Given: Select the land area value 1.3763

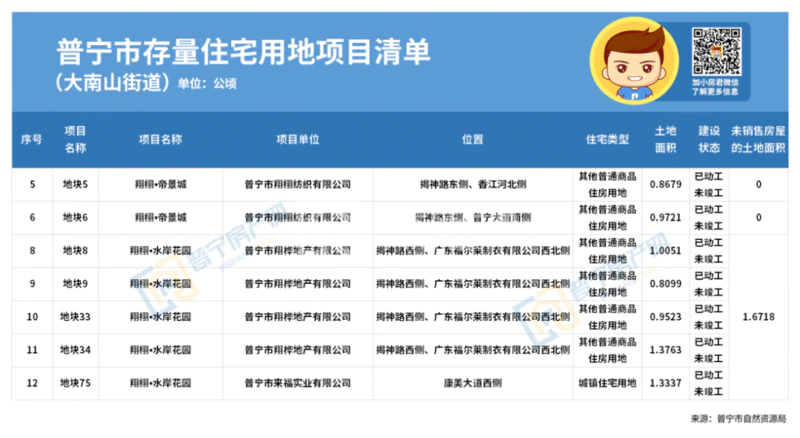Looking at the screenshot, I should (666, 350).
